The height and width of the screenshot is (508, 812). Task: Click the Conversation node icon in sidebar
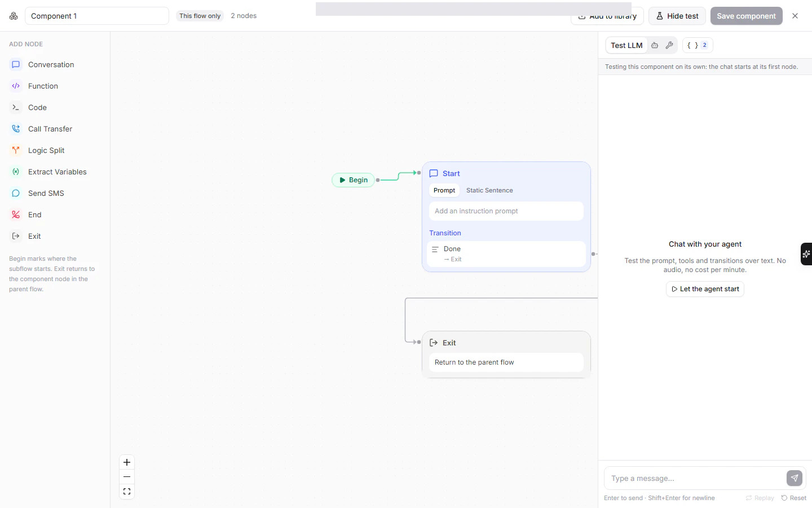[x=16, y=64]
